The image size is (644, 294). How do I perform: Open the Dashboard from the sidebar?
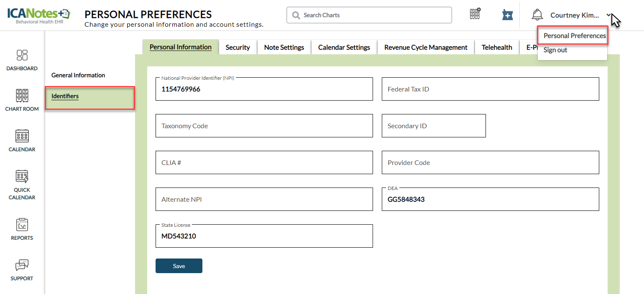[22, 60]
